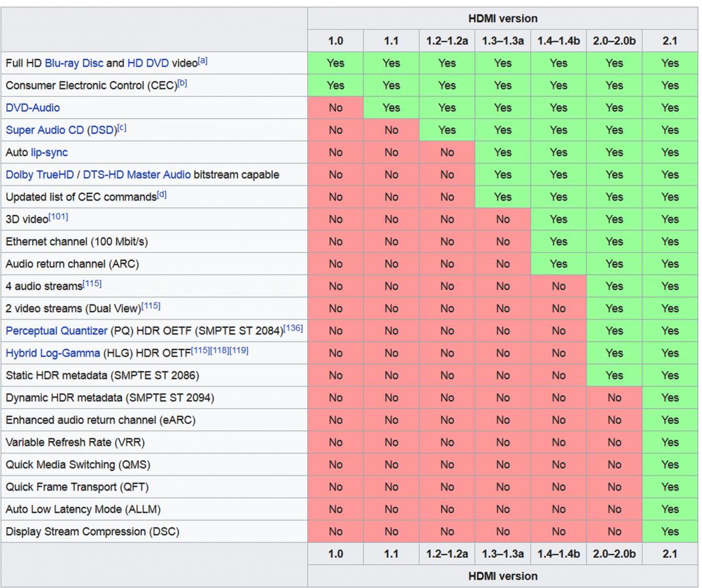The height and width of the screenshot is (588, 702).
Task: Click the lip-sync link
Action: pos(49,153)
